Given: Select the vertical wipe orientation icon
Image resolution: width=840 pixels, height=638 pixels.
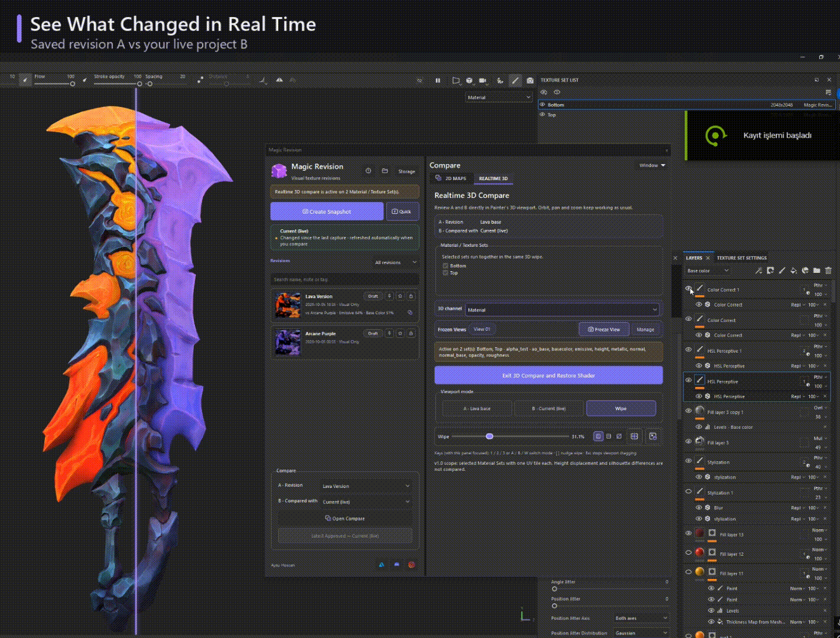Looking at the screenshot, I should tap(598, 437).
